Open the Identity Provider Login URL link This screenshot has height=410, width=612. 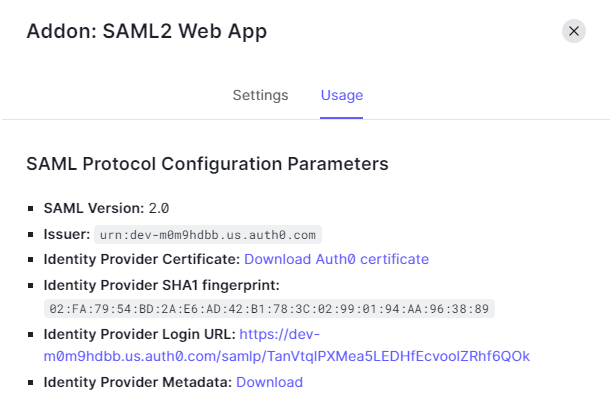[286, 345]
